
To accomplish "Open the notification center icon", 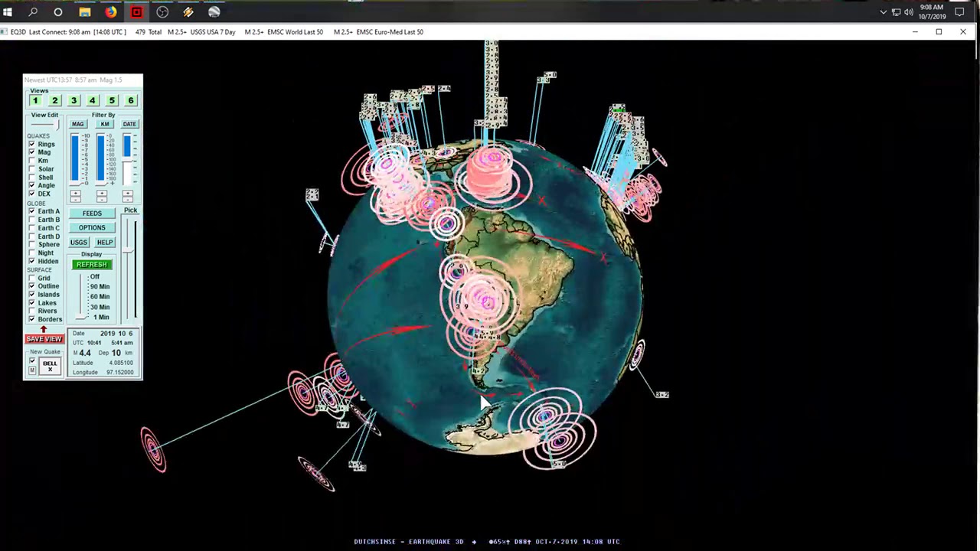I will pyautogui.click(x=960, y=11).
